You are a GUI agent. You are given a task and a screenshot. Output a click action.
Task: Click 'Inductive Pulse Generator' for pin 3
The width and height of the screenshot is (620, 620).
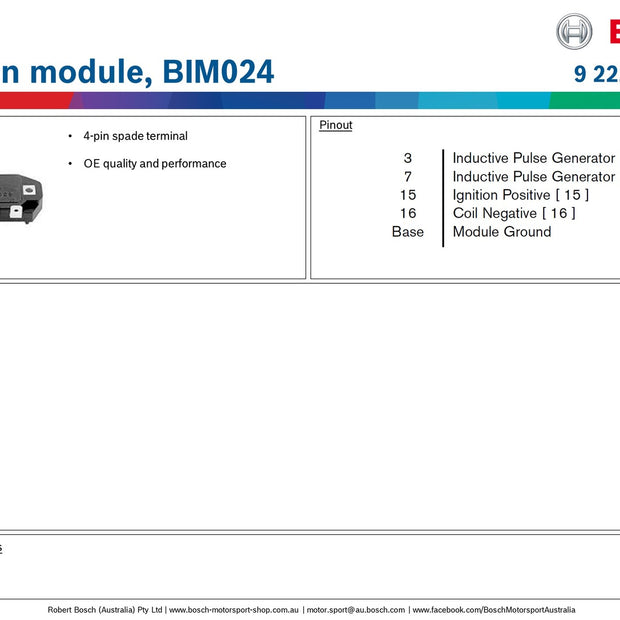coord(534,158)
